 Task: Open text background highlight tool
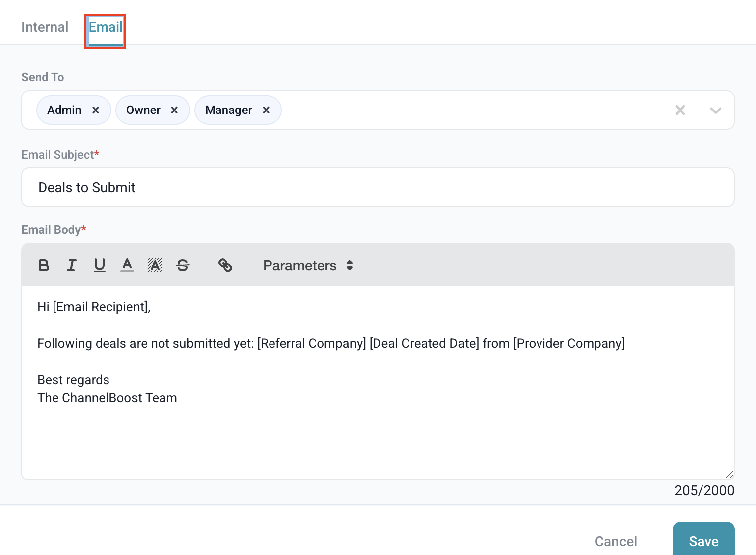tap(155, 266)
